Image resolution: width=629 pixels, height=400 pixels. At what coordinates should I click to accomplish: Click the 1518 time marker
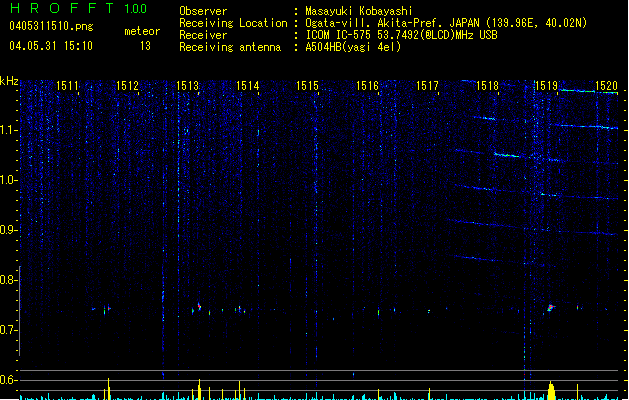pyautogui.click(x=487, y=86)
